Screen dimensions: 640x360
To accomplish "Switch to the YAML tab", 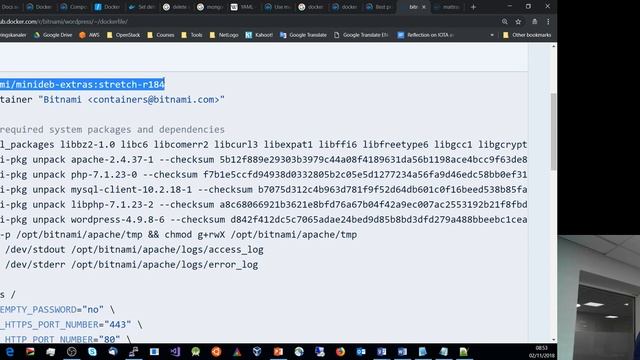I will coord(243,7).
